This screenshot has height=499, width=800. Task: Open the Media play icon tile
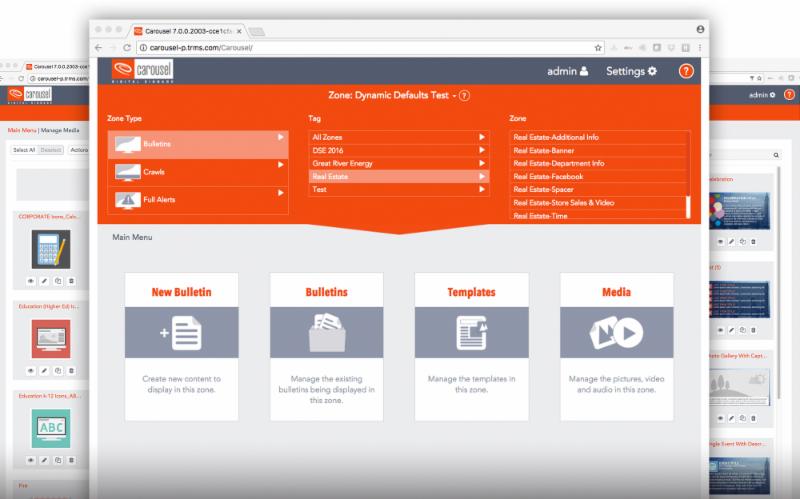(616, 333)
